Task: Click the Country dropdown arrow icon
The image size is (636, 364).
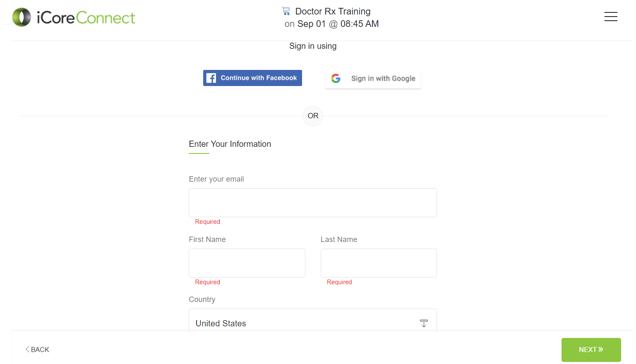Action: pyautogui.click(x=424, y=323)
